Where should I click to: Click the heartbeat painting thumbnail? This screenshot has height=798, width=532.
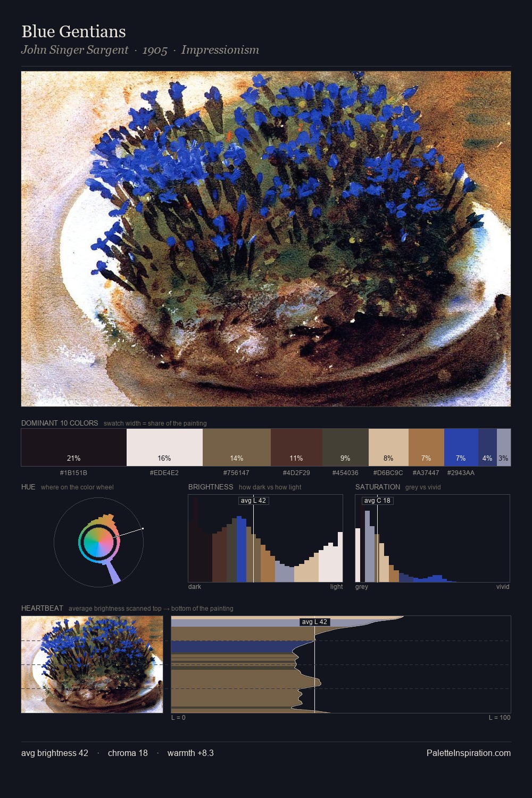click(x=92, y=664)
